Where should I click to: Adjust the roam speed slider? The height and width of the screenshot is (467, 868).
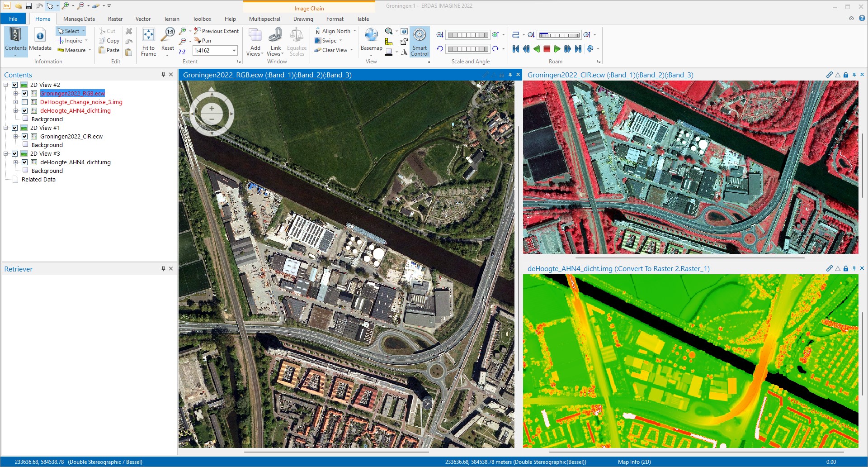click(559, 35)
